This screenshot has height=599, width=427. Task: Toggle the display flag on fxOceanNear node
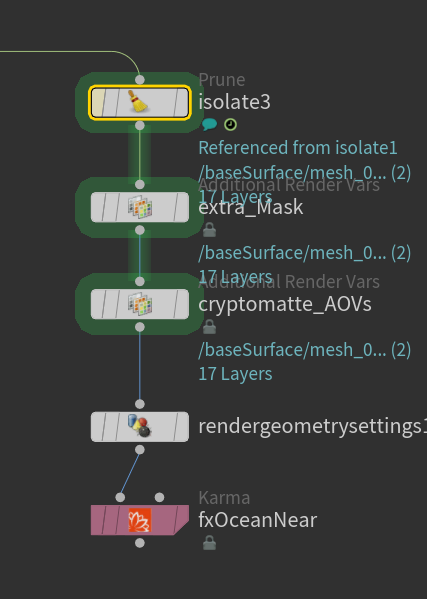point(182,520)
